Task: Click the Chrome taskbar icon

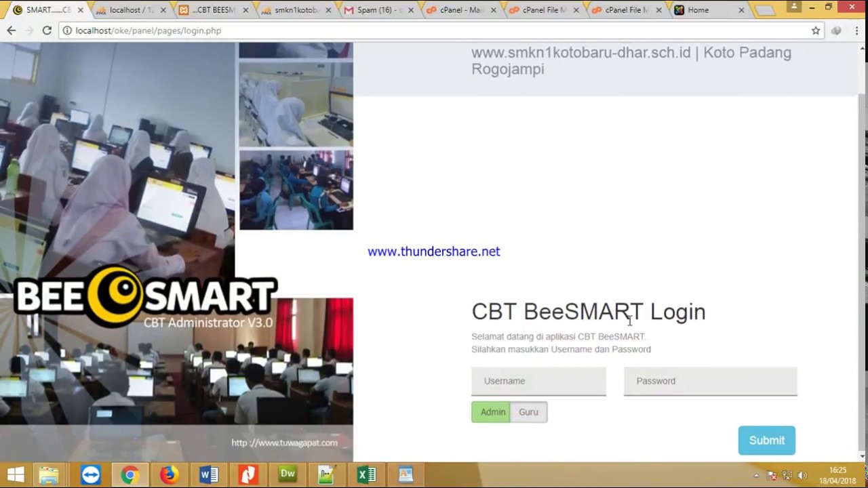Action: pos(130,474)
